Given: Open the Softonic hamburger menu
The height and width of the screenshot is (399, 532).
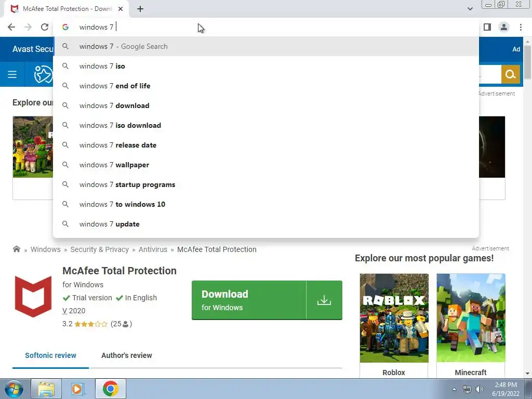Looking at the screenshot, I should tap(12, 74).
